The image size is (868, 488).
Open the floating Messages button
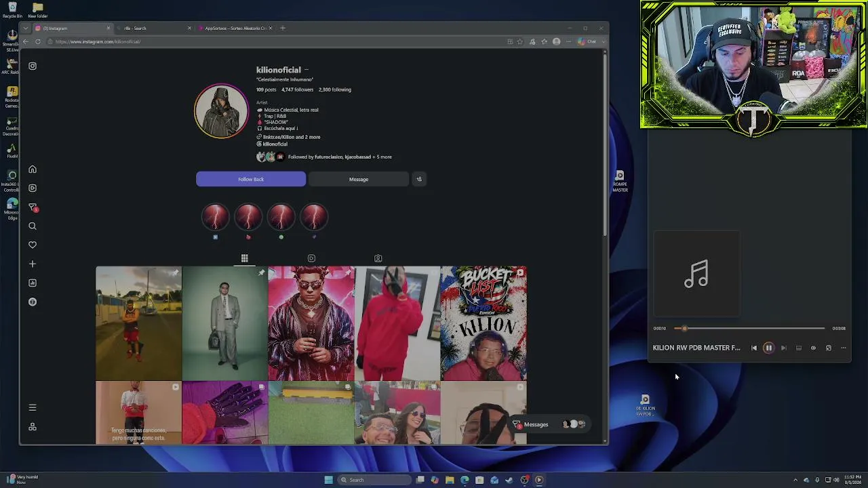(549, 424)
